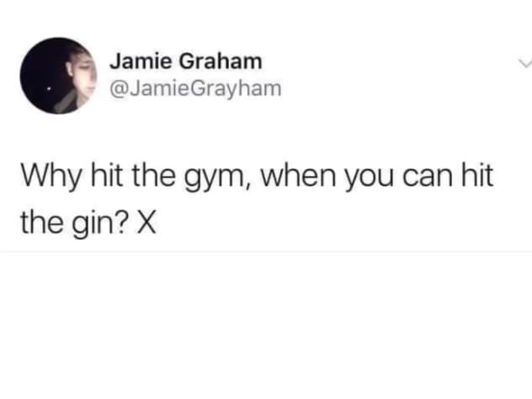532x399 pixels.
Task: Visit the @JamieGrayham handle link
Action: click(195, 88)
